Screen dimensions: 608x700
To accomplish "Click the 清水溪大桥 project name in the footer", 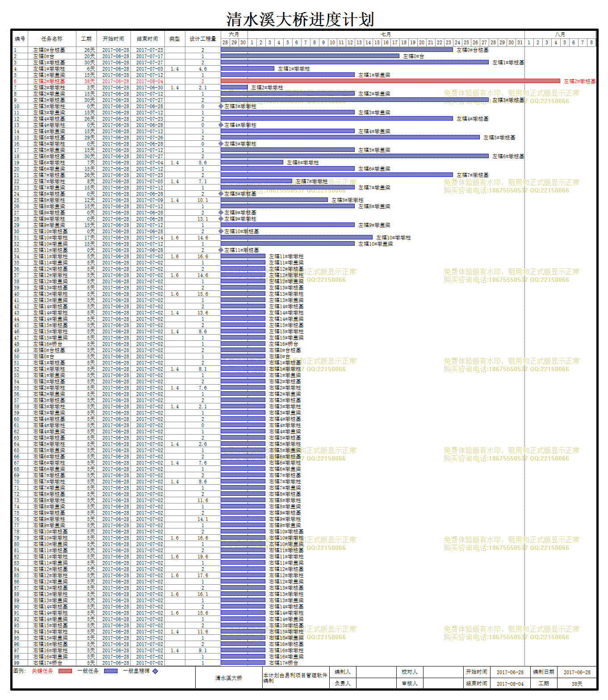I will click(229, 678).
